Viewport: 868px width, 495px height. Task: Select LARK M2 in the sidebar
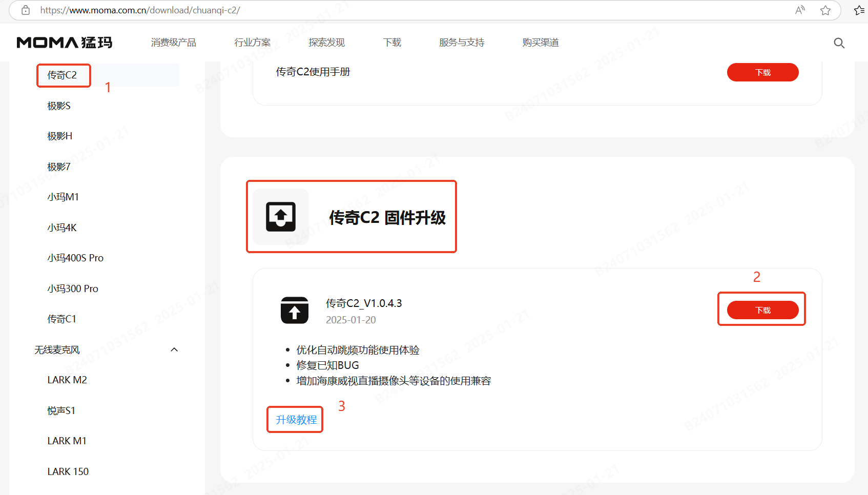[x=67, y=380]
